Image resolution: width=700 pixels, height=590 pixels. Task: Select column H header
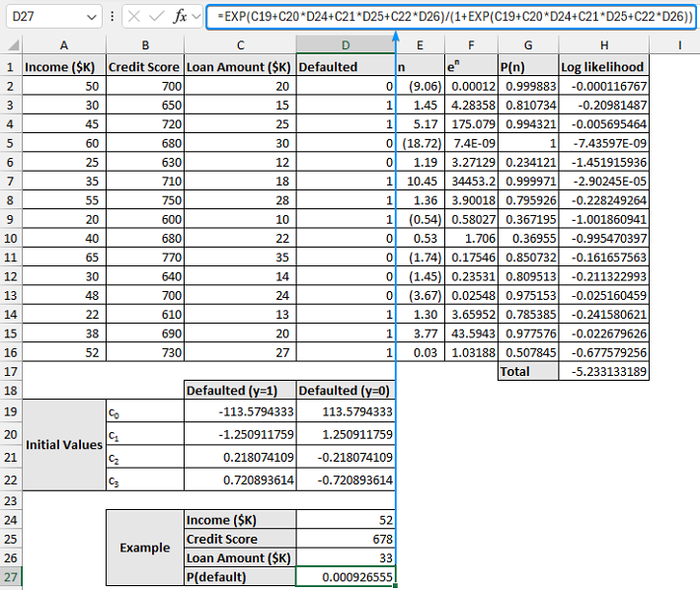[x=602, y=45]
